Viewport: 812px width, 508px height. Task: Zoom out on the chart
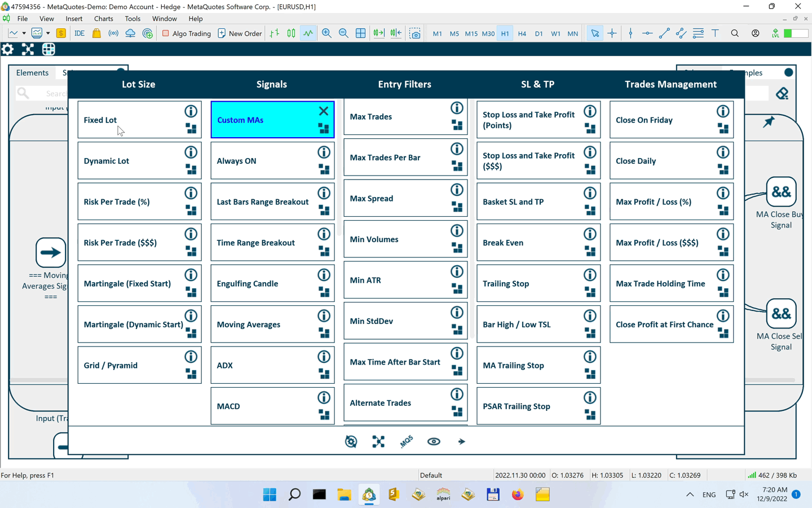click(343, 33)
